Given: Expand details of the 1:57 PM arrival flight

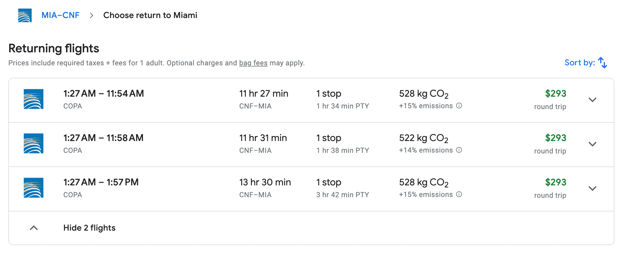Looking at the screenshot, I should pos(592,189).
